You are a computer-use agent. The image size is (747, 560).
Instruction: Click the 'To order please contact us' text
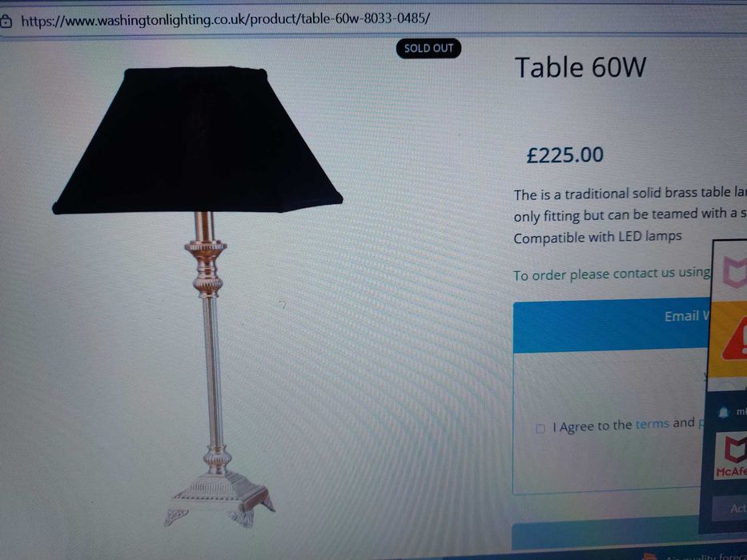click(x=612, y=274)
